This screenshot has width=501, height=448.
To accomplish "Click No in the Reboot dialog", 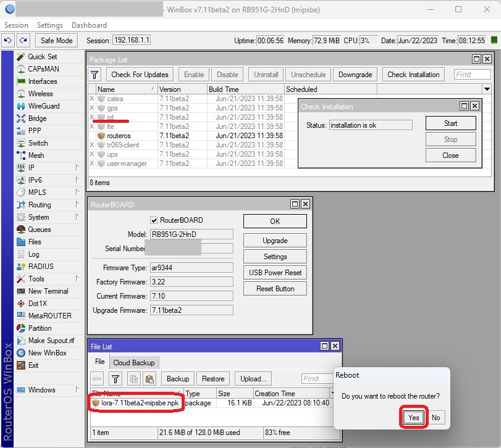I will (436, 418).
